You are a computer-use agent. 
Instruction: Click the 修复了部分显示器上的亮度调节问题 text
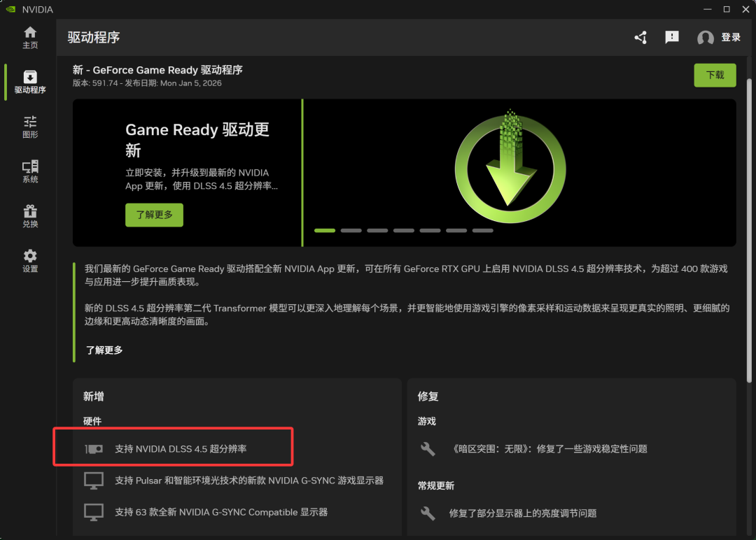pyautogui.click(x=523, y=513)
